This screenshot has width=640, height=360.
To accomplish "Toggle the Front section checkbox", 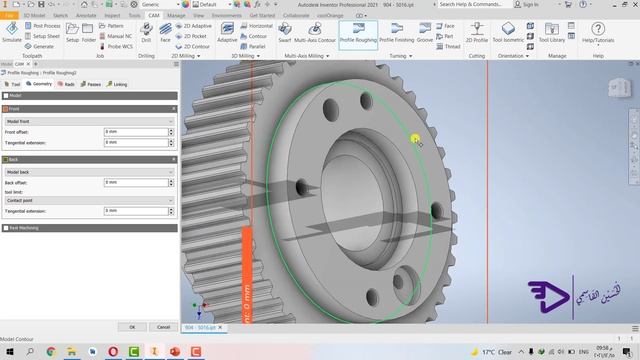I will point(6,109).
